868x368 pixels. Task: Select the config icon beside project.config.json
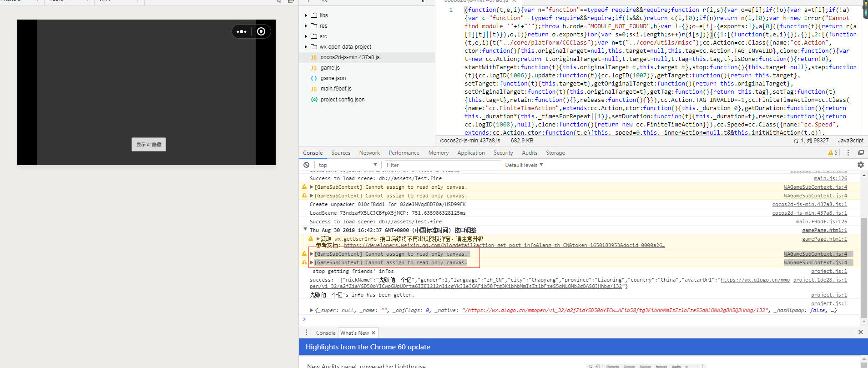point(314,100)
